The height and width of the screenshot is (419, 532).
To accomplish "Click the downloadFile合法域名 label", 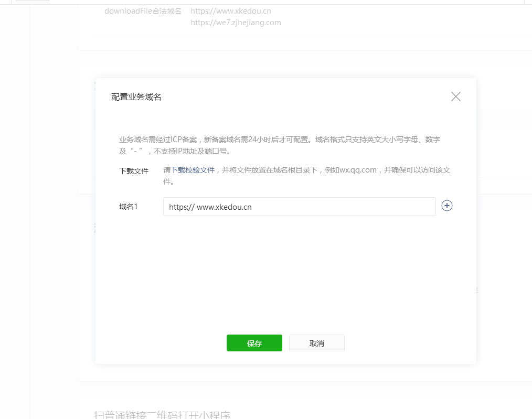I will point(142,11).
